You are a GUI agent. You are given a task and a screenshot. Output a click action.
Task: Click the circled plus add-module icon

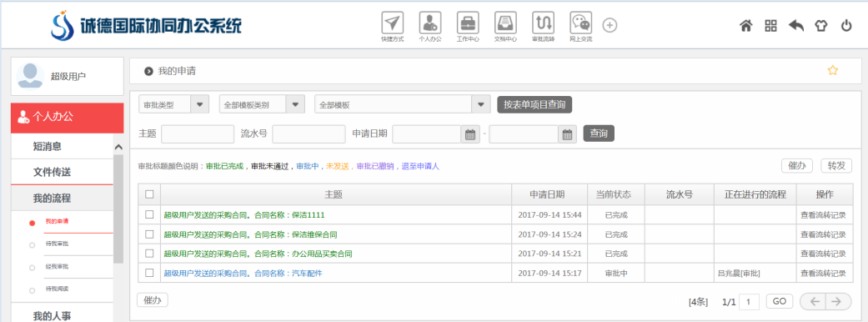tap(610, 25)
